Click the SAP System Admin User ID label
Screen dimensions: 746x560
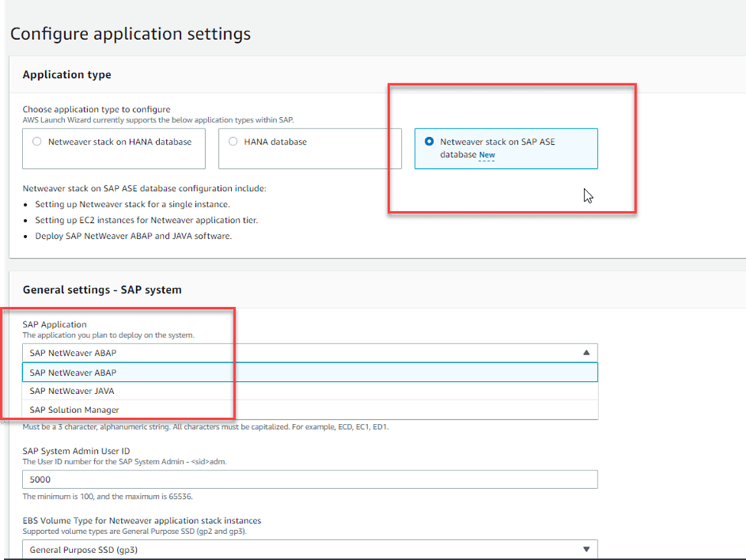coord(76,451)
